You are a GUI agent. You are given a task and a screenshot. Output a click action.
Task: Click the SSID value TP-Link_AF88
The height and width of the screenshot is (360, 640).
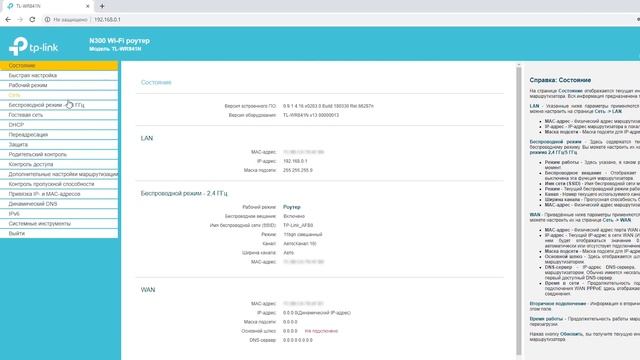pos(298,225)
